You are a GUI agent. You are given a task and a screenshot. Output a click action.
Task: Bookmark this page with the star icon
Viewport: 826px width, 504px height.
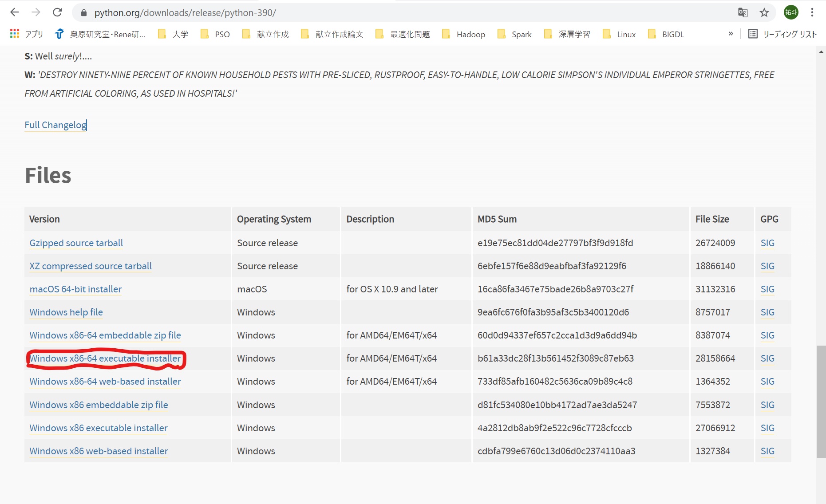click(x=764, y=12)
